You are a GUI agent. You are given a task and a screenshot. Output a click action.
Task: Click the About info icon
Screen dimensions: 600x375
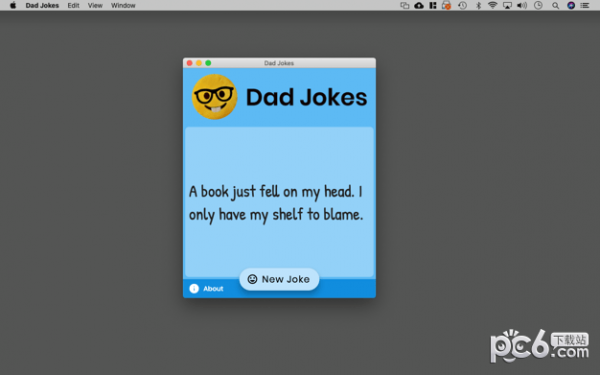[194, 289]
